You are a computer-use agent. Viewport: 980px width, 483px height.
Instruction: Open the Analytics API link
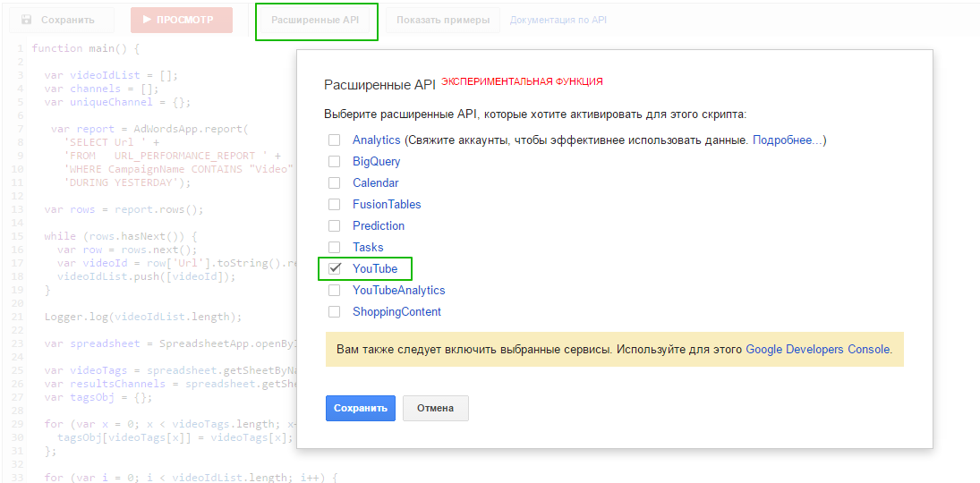click(x=375, y=140)
